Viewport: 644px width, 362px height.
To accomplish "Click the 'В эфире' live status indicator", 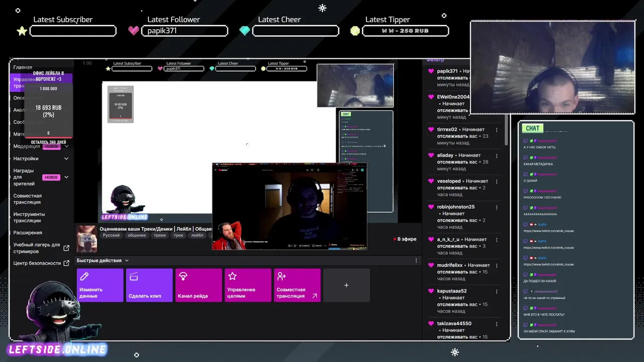I will pos(405,239).
